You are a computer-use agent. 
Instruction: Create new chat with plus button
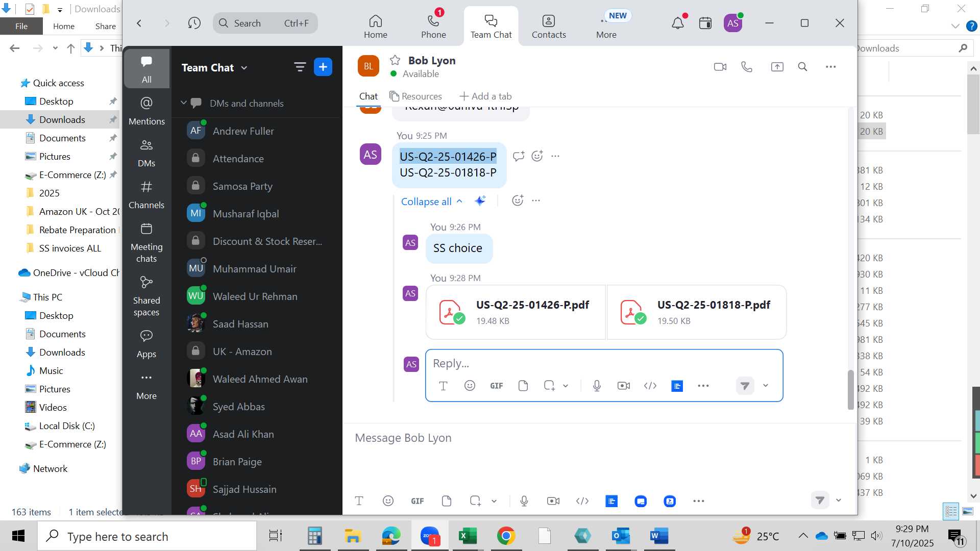[323, 67]
